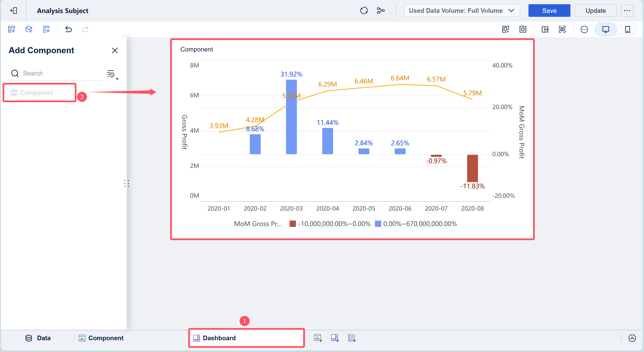Screen dimensions: 644x352
Task: Click the exit/back icon next to Analysis Subject
Action: click(x=13, y=11)
